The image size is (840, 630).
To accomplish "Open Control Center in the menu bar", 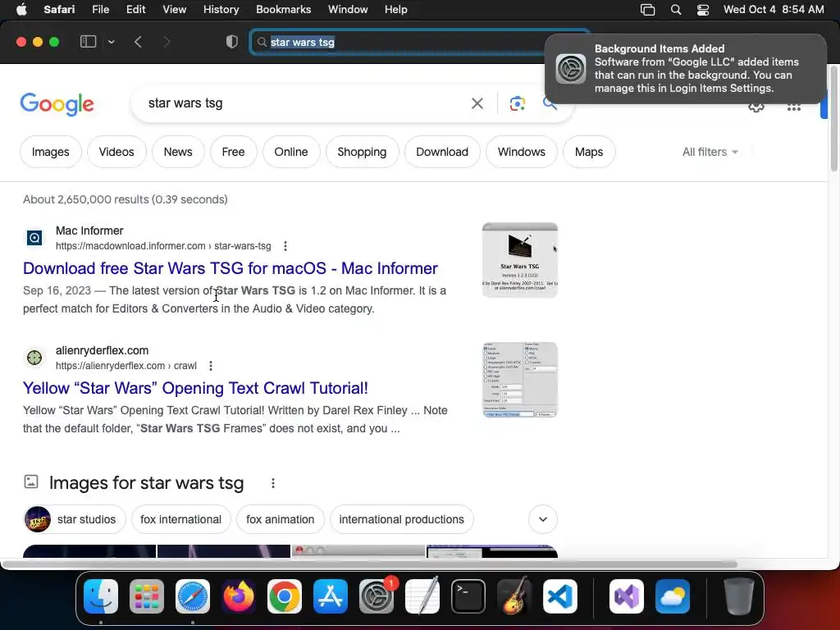I will 703,10.
